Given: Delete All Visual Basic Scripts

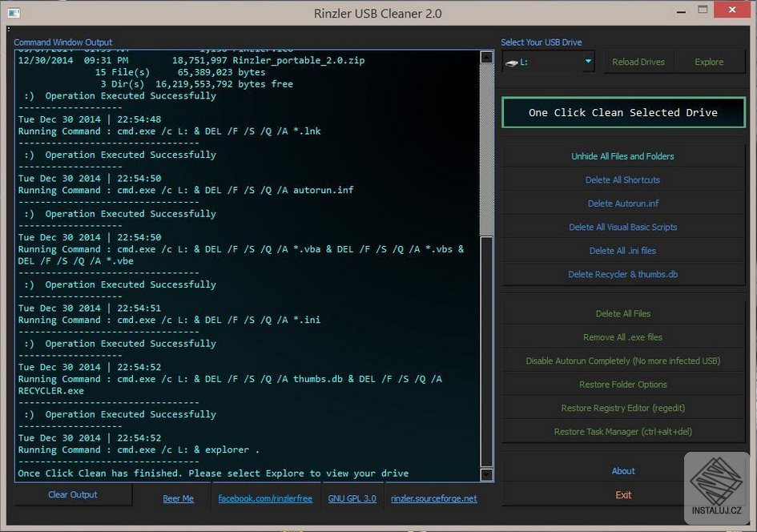Looking at the screenshot, I should pos(622,228).
